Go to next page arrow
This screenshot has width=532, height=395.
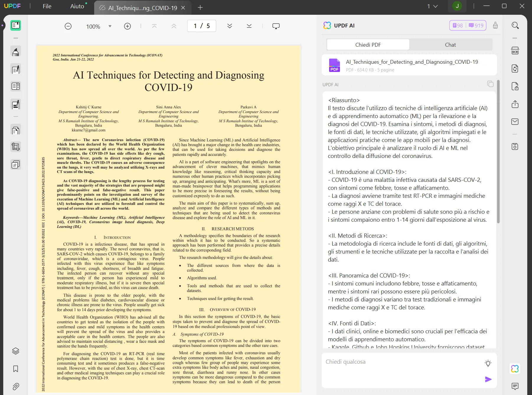click(230, 26)
